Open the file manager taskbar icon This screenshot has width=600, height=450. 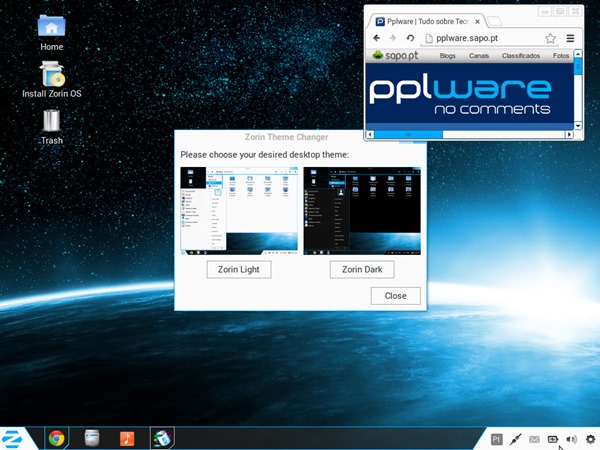[92, 438]
